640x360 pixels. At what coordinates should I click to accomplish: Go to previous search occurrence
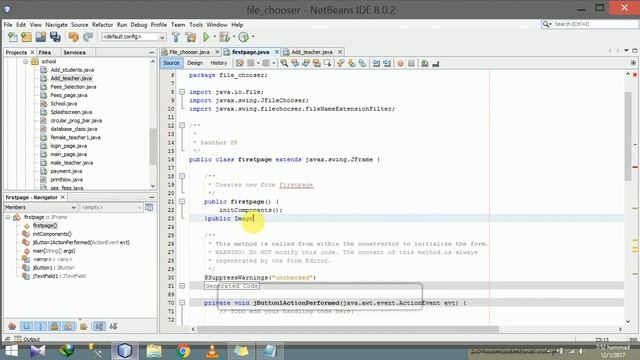coord(295,63)
